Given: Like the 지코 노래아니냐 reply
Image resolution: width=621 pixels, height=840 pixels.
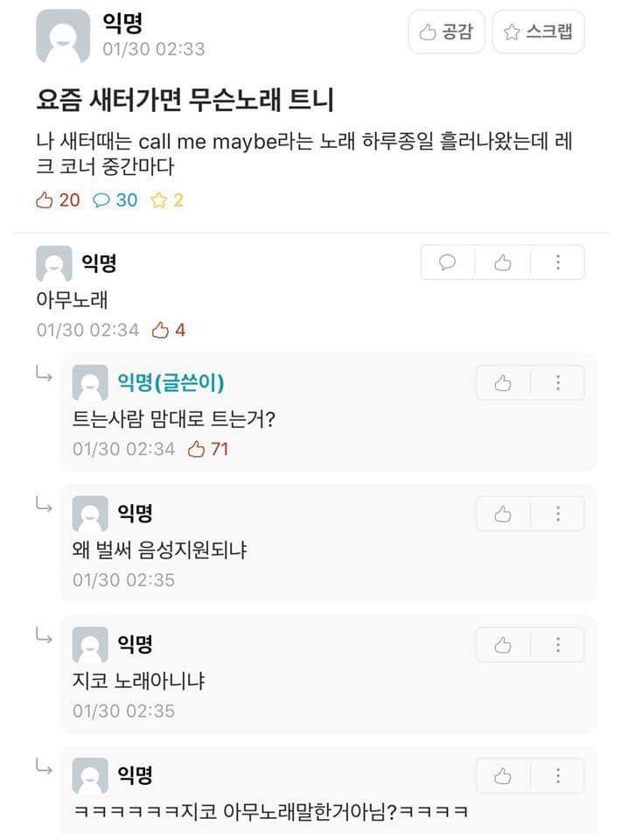Looking at the screenshot, I should [x=503, y=645].
